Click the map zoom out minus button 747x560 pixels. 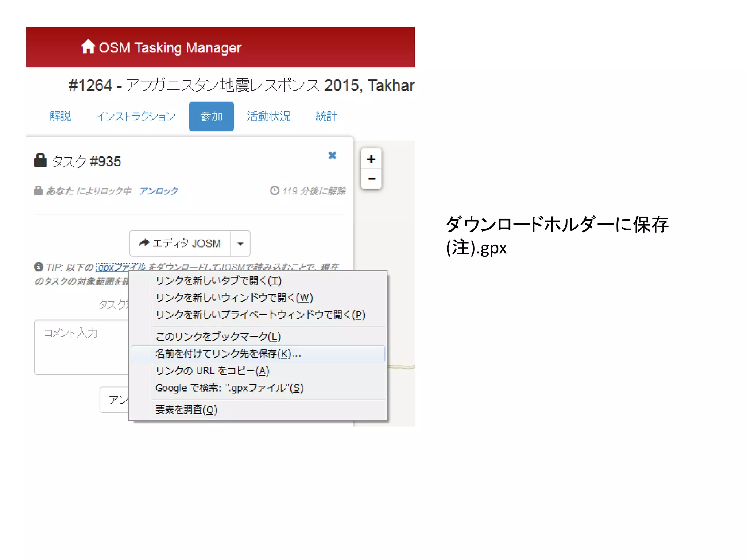[371, 179]
